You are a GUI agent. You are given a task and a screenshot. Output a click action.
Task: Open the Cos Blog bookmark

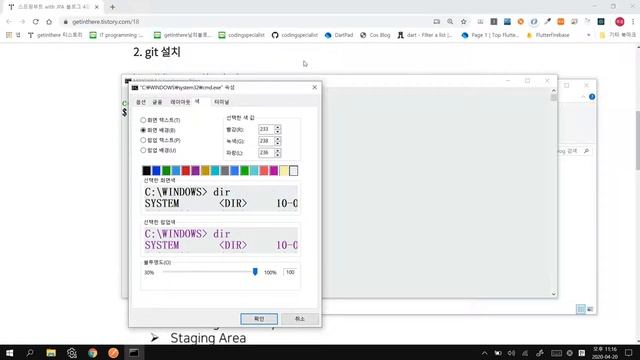click(x=375, y=35)
